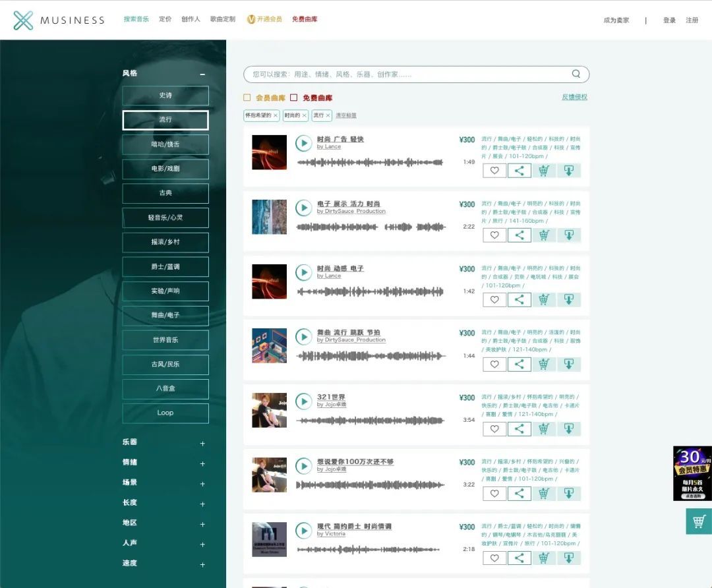Seek in waveform of 321世界

click(x=370, y=421)
